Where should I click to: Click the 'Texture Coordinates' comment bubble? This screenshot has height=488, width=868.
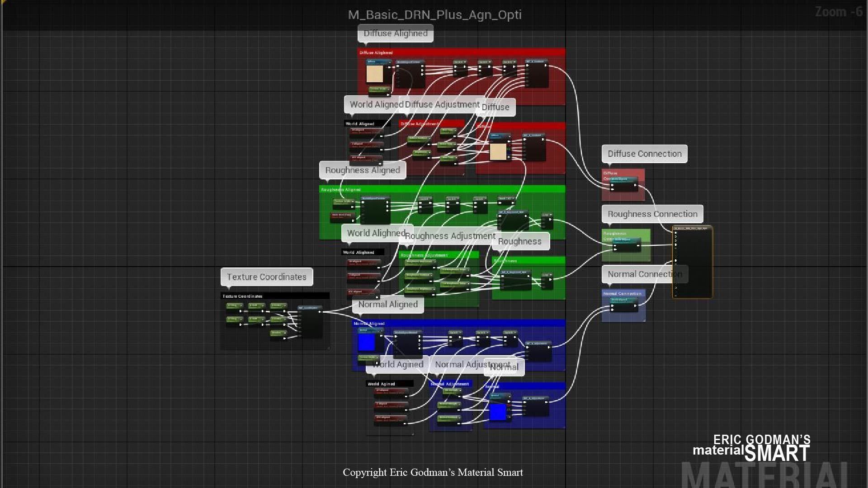(x=266, y=277)
